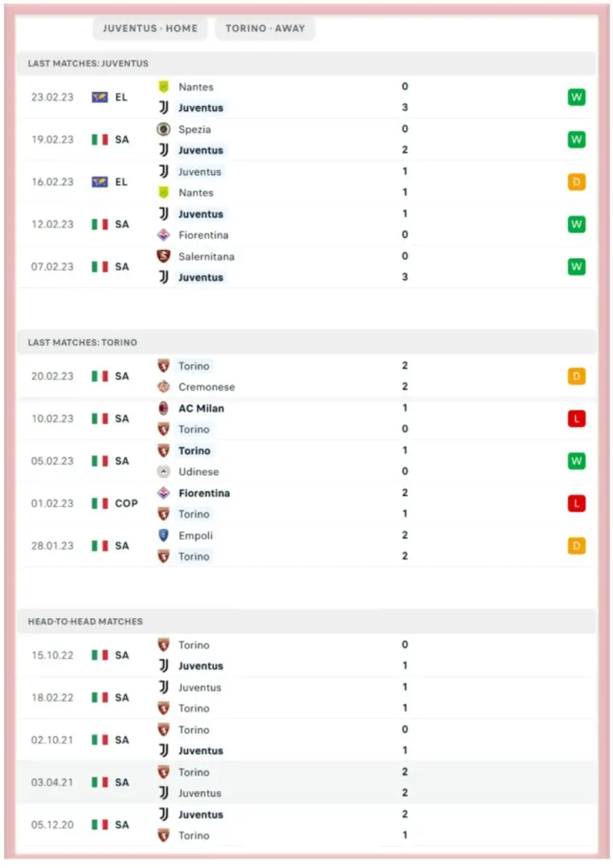Image resolution: width=613 pixels, height=868 pixels.
Task: Open the Cremonese team link
Action: pos(206,387)
